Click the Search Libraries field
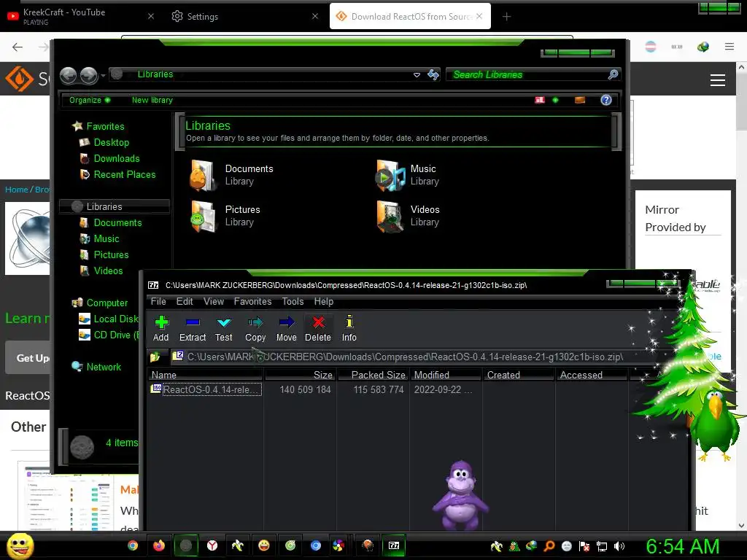 click(527, 75)
